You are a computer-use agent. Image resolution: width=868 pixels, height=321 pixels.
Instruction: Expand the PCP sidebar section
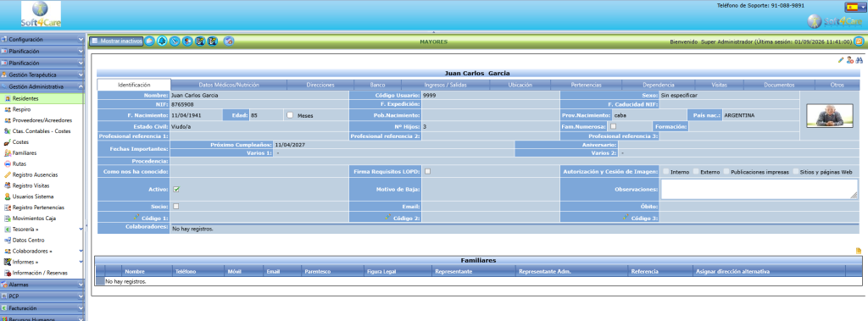click(x=42, y=296)
